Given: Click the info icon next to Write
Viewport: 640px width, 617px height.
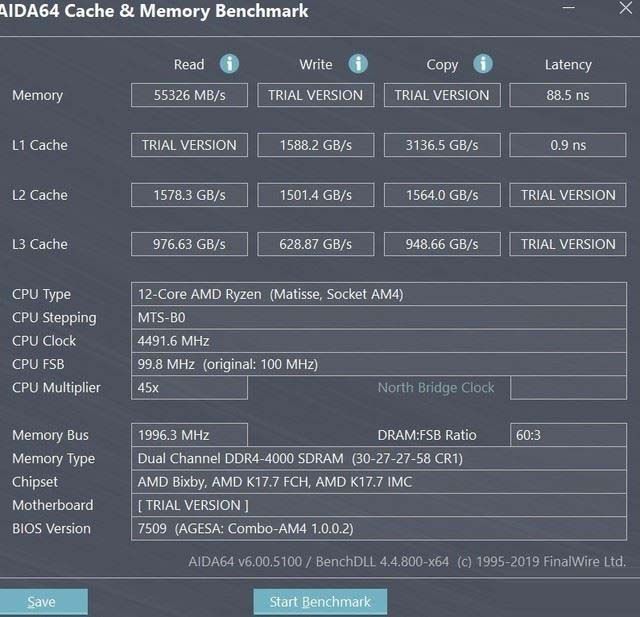Looking at the screenshot, I should (x=358, y=64).
